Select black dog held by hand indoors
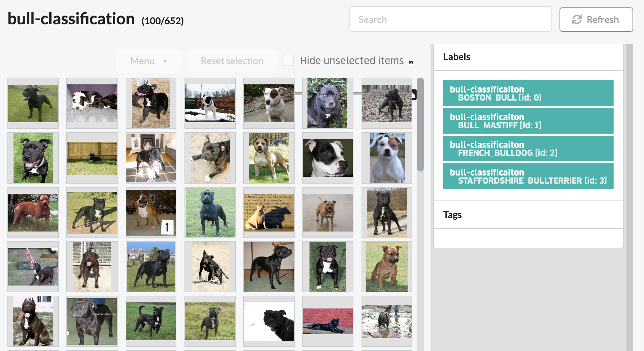 pyautogui.click(x=269, y=267)
